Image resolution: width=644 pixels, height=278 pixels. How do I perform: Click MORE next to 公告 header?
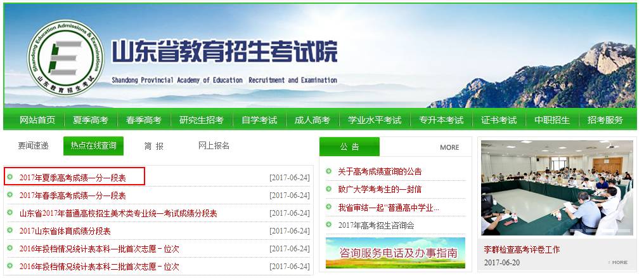[449, 147]
